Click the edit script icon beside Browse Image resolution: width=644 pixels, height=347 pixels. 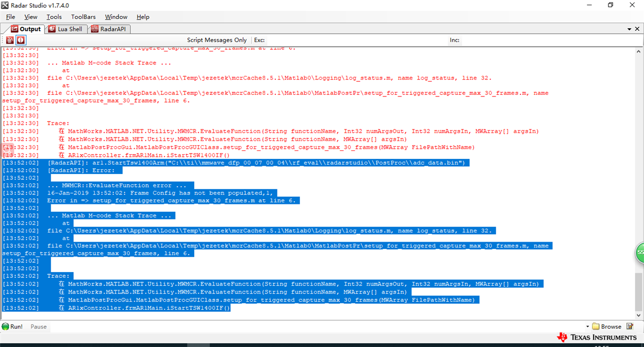click(630, 327)
